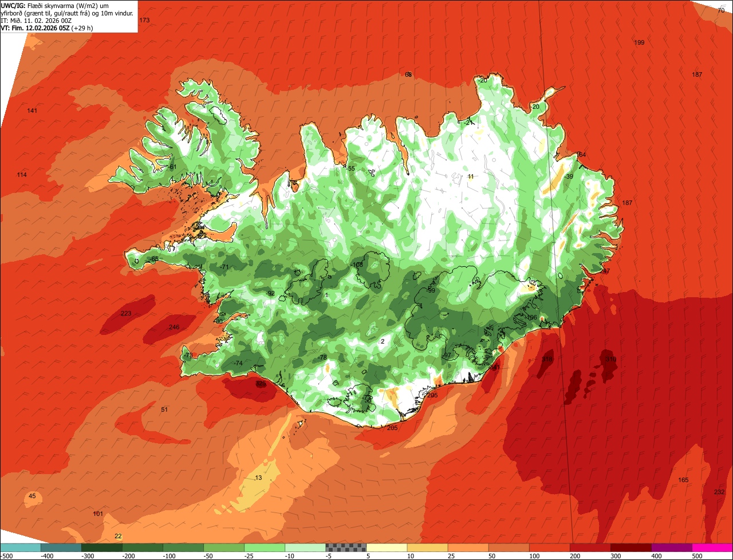
Task: Click the '165' value in the southeast sea
Action: (x=683, y=480)
